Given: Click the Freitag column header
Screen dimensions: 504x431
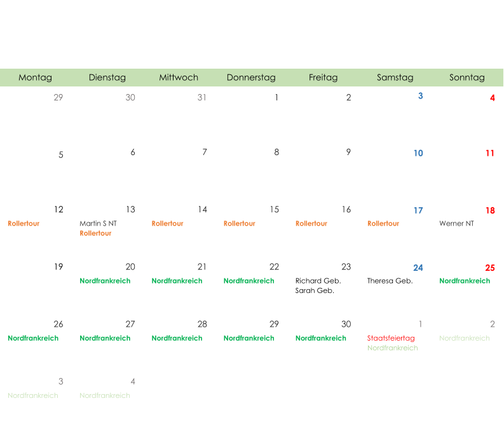Looking at the screenshot, I should [324, 78].
